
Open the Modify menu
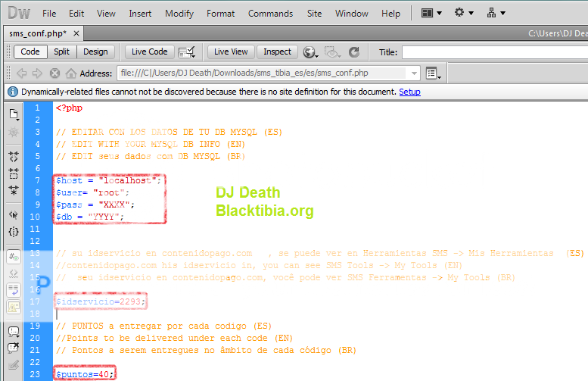coord(179,14)
